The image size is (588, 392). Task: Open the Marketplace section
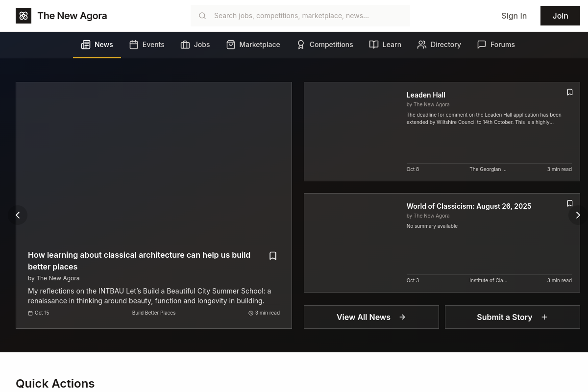(x=253, y=45)
